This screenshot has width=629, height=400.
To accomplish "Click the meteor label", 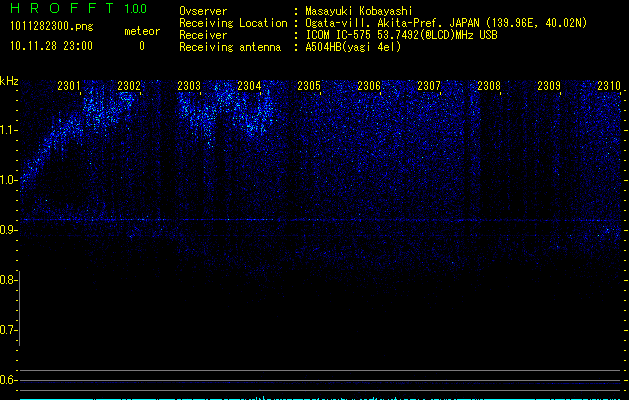I will [142, 31].
